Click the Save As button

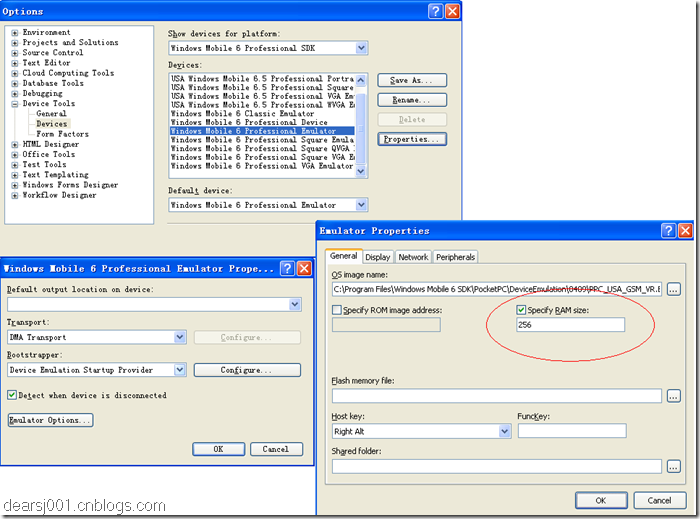click(412, 80)
